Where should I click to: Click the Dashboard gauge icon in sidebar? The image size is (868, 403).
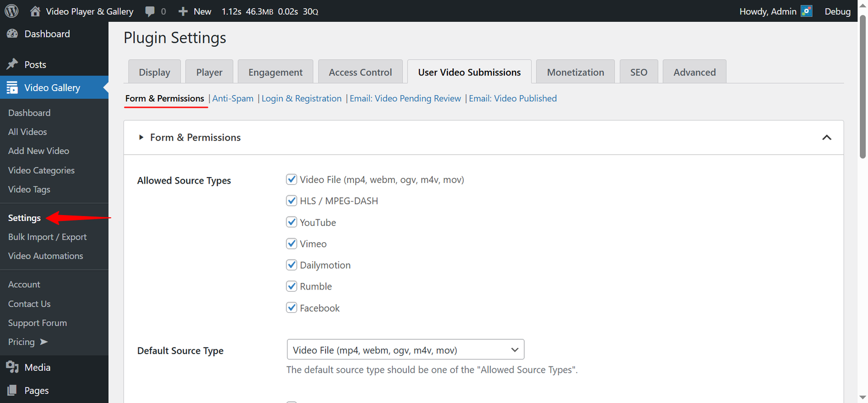(12, 34)
